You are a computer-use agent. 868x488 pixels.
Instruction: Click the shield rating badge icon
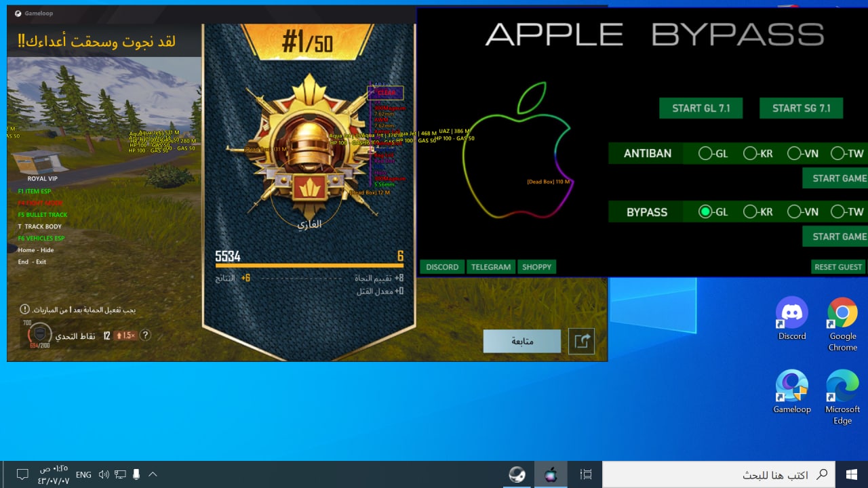pyautogui.click(x=40, y=333)
